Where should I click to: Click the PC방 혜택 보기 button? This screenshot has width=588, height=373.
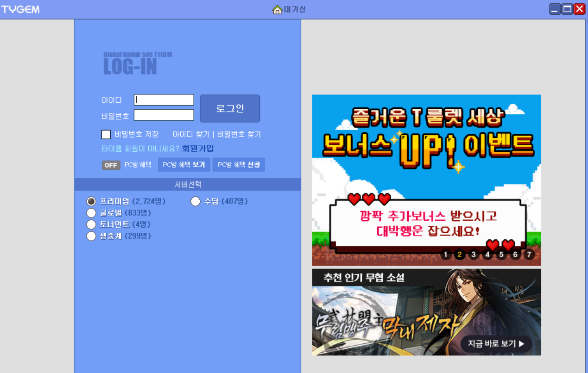tap(184, 165)
